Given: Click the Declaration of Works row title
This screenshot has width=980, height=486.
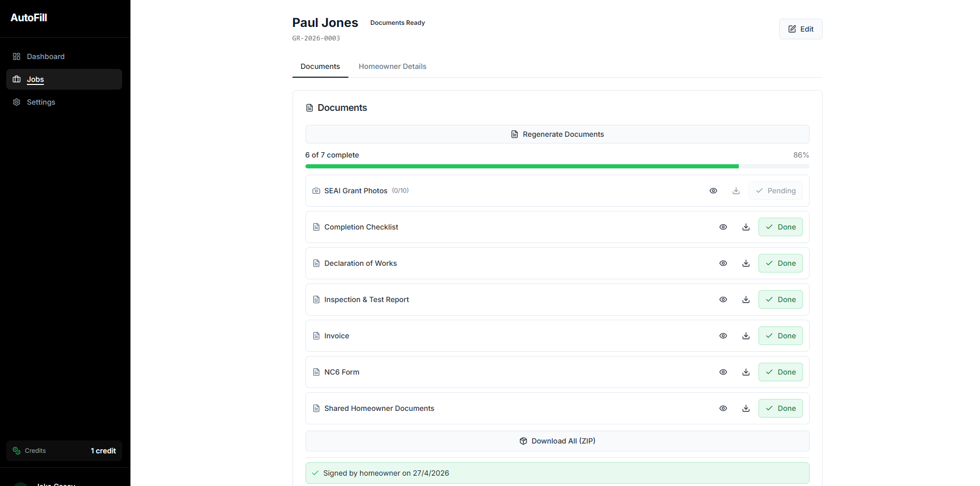Looking at the screenshot, I should pos(360,263).
